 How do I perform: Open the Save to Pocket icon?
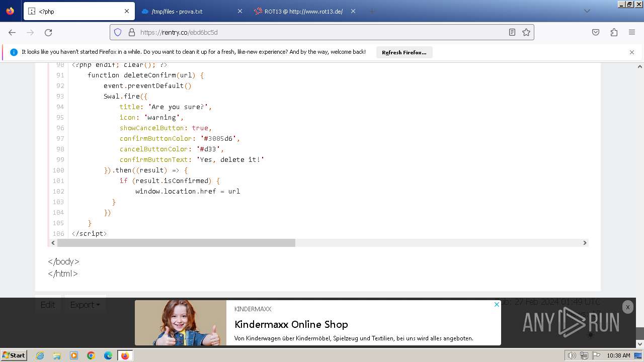click(x=596, y=32)
